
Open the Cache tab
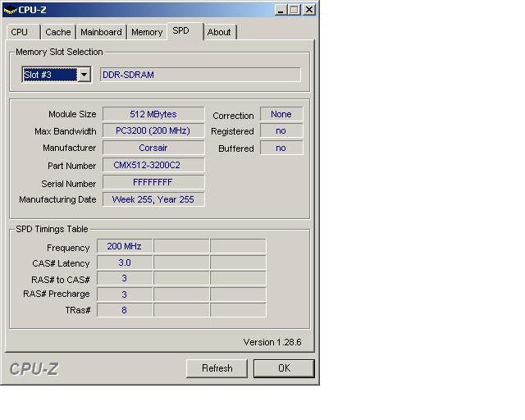tap(58, 32)
